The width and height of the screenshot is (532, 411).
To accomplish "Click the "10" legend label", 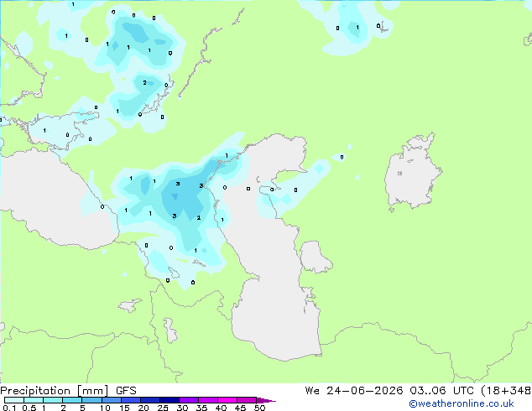I will coord(105,408).
